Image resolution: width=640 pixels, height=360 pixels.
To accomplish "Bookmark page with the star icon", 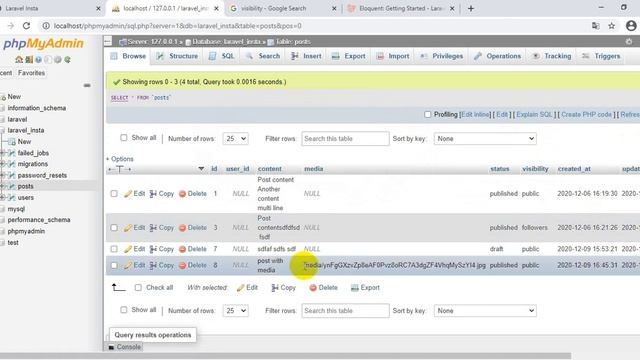I will pos(611,26).
